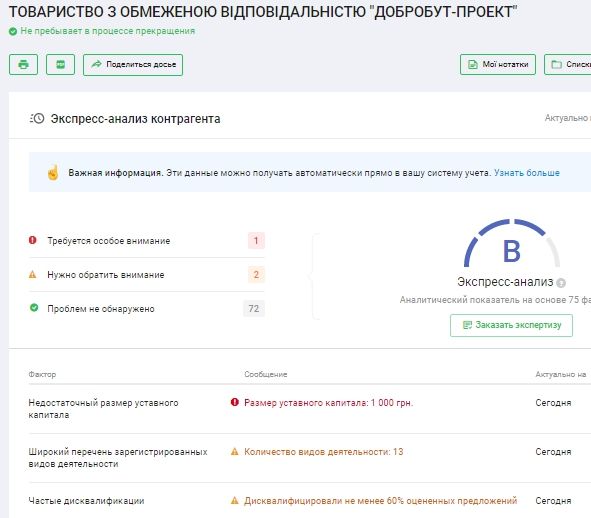
Task: Click the red count badge '1'
Action: tap(256, 241)
